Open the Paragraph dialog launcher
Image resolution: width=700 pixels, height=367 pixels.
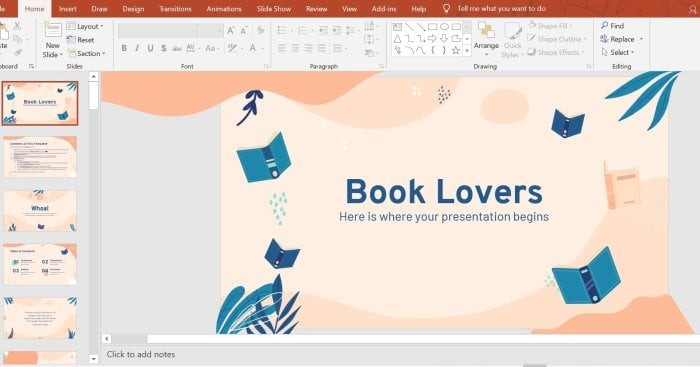pyautogui.click(x=382, y=66)
